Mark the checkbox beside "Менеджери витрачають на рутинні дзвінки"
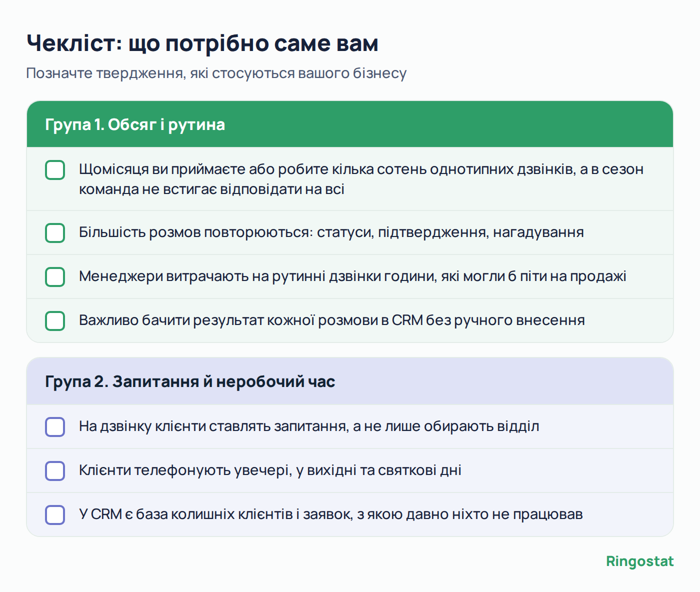The width and height of the screenshot is (700, 592). pos(55,277)
